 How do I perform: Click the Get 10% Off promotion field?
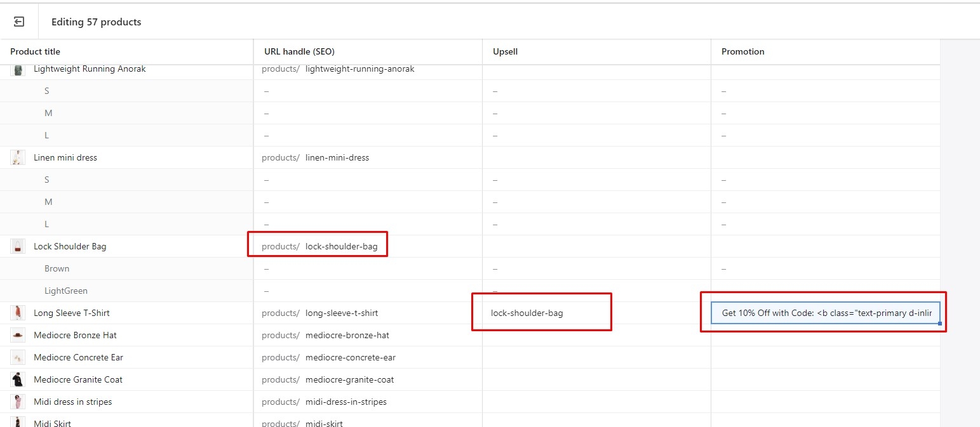[824, 313]
